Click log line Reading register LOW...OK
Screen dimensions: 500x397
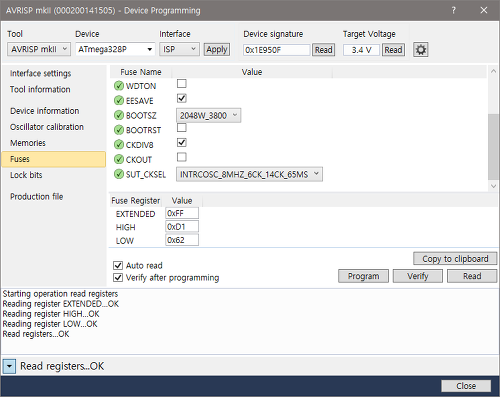pos(50,324)
